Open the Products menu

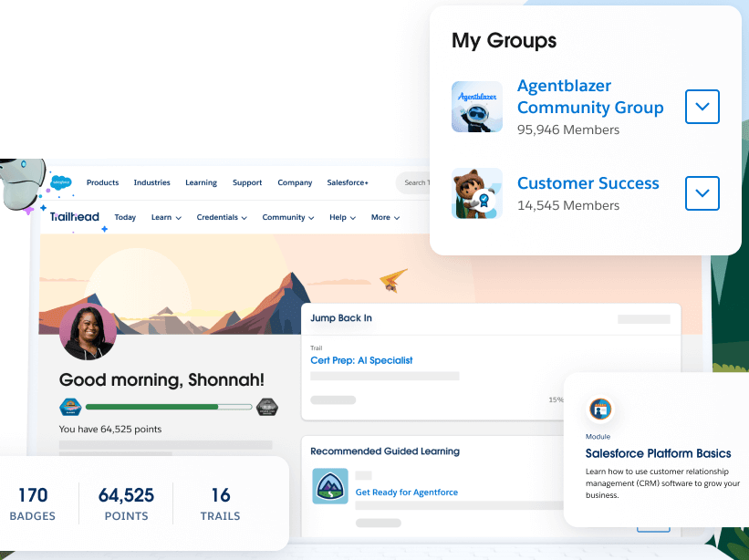coord(103,182)
